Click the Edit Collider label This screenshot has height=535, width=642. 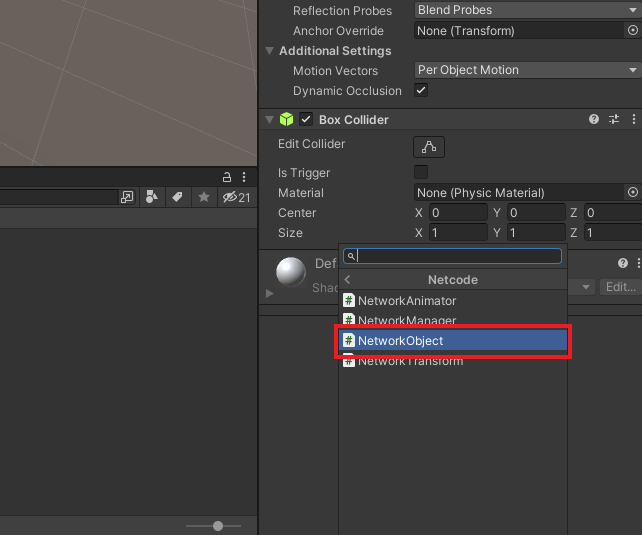(x=312, y=144)
